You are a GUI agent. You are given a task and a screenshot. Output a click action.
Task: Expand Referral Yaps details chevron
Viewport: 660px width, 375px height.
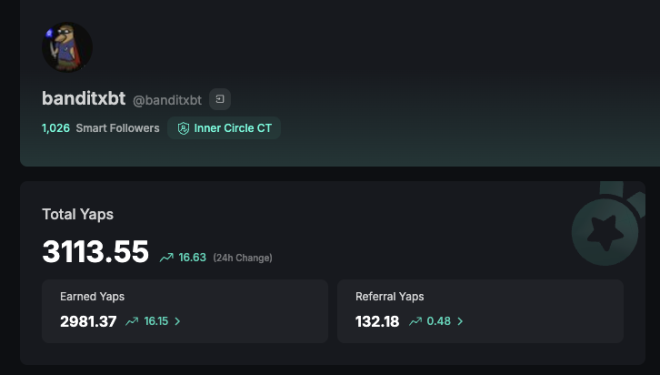coord(460,321)
